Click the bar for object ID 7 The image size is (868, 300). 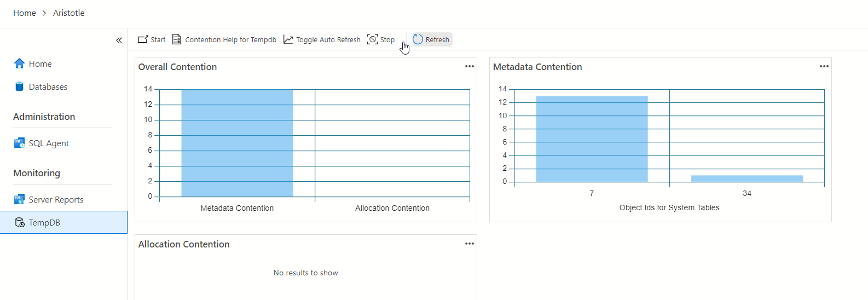point(592,139)
